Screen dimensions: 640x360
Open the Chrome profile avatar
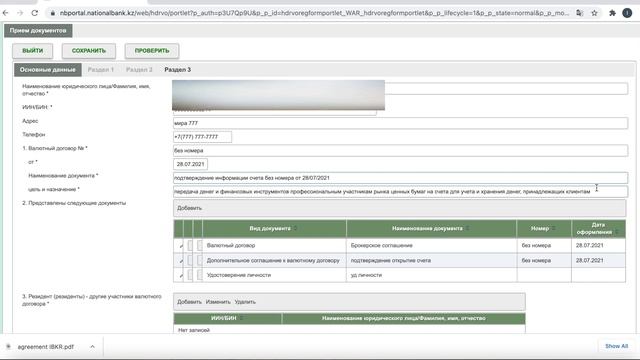click(627, 13)
